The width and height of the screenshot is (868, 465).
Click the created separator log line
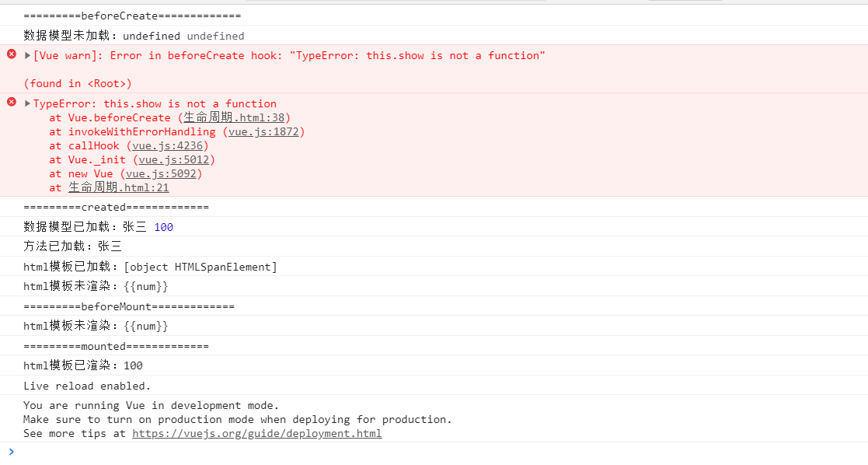116,207
